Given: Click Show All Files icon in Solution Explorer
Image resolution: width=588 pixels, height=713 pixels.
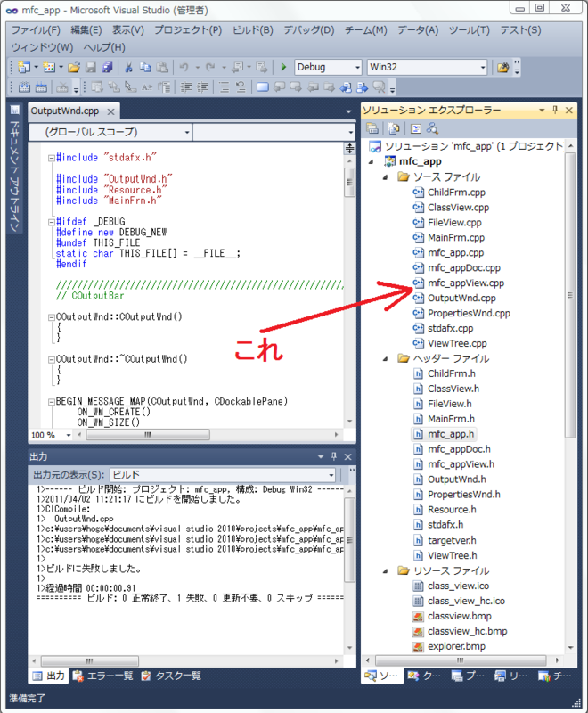Looking at the screenshot, I should (394, 128).
